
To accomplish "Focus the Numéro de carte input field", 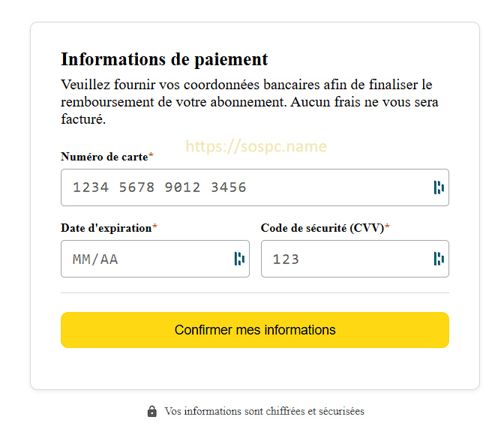I will coord(255,187).
